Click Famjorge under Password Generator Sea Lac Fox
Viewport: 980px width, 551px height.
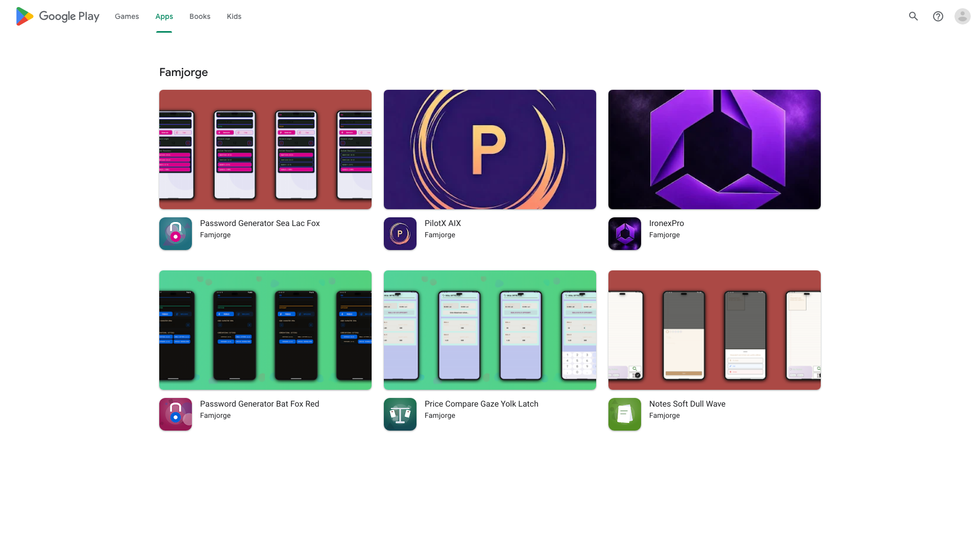[x=215, y=235]
